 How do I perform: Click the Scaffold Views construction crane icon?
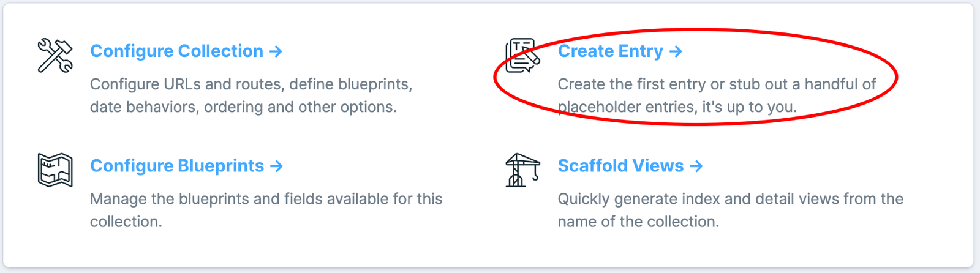coord(522,170)
